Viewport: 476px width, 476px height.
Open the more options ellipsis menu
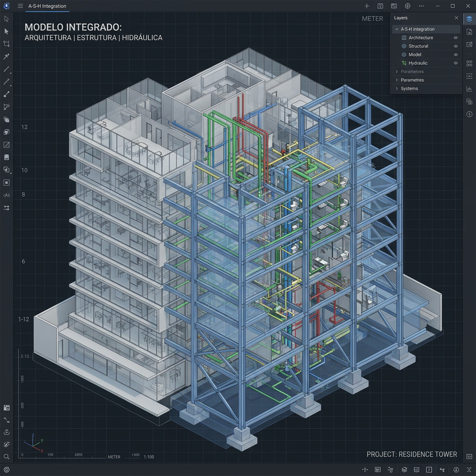(x=421, y=6)
